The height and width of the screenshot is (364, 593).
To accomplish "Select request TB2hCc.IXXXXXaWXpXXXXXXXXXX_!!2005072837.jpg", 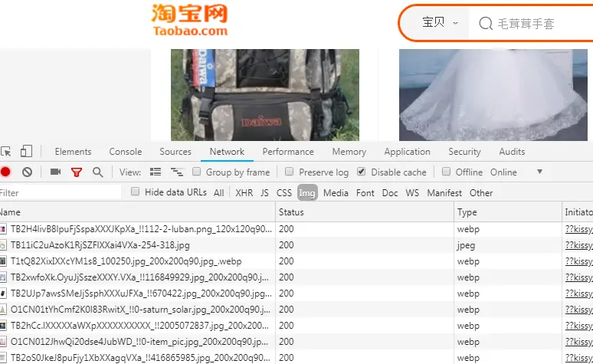I will point(139,326).
